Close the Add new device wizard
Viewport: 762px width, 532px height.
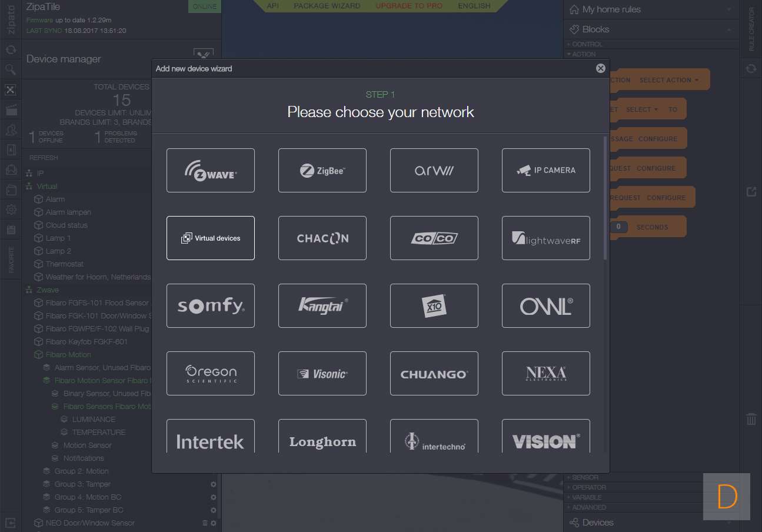coord(601,68)
